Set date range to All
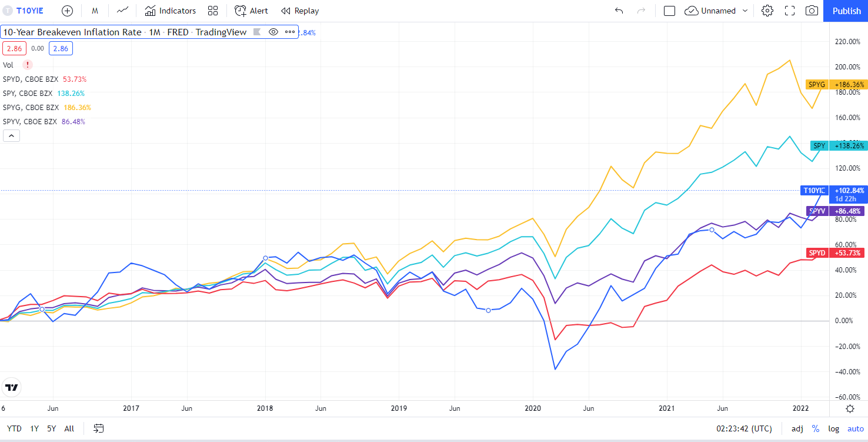Viewport: 868px width, 442px height. 69,428
